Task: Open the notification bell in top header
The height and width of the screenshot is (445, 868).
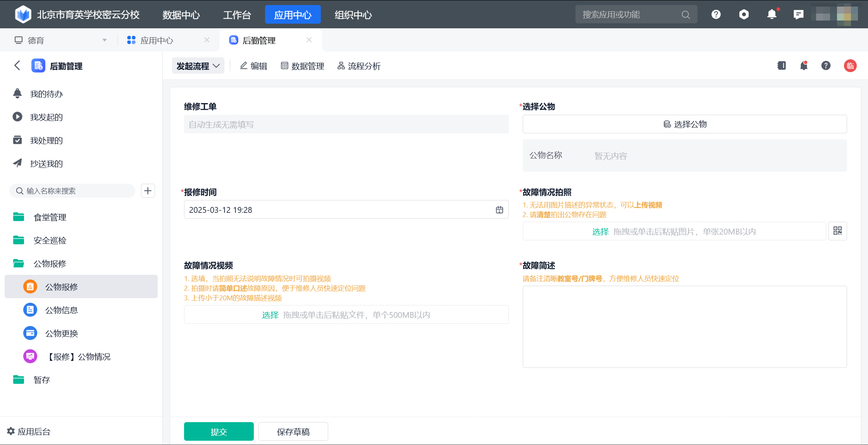Action: coord(772,14)
